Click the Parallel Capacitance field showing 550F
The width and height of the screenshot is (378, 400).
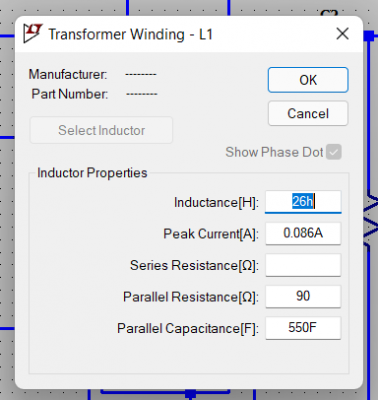(x=303, y=328)
